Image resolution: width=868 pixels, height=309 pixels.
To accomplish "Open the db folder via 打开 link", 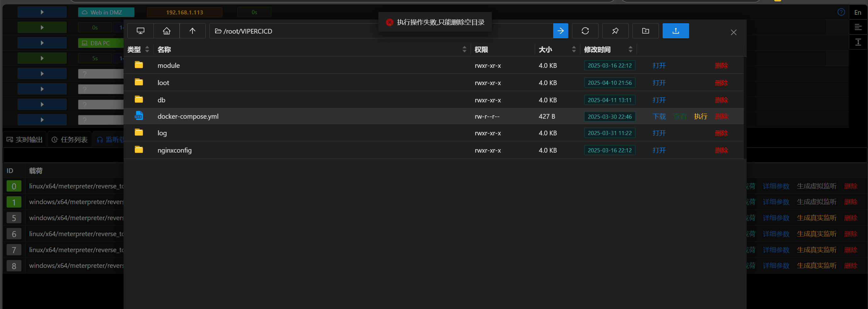I will (659, 100).
